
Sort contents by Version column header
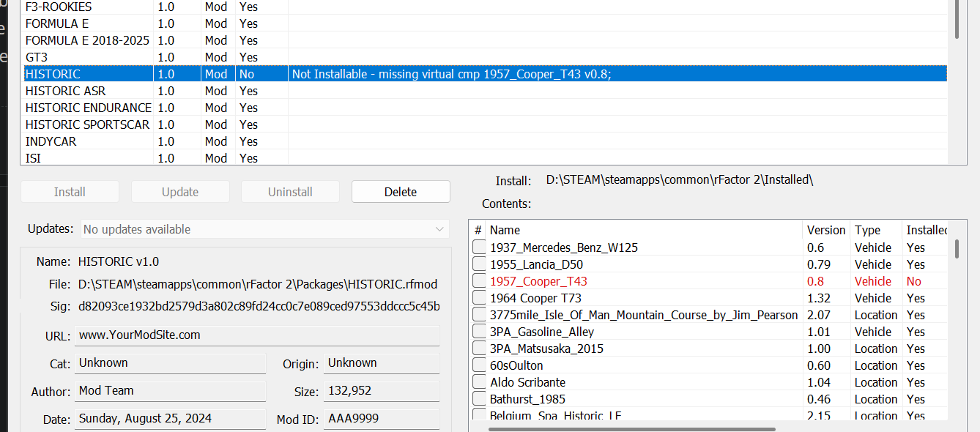click(827, 230)
